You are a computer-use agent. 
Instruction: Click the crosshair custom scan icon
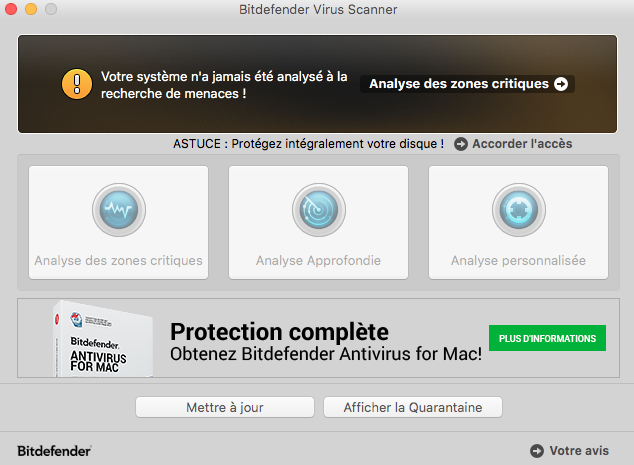coord(518,210)
